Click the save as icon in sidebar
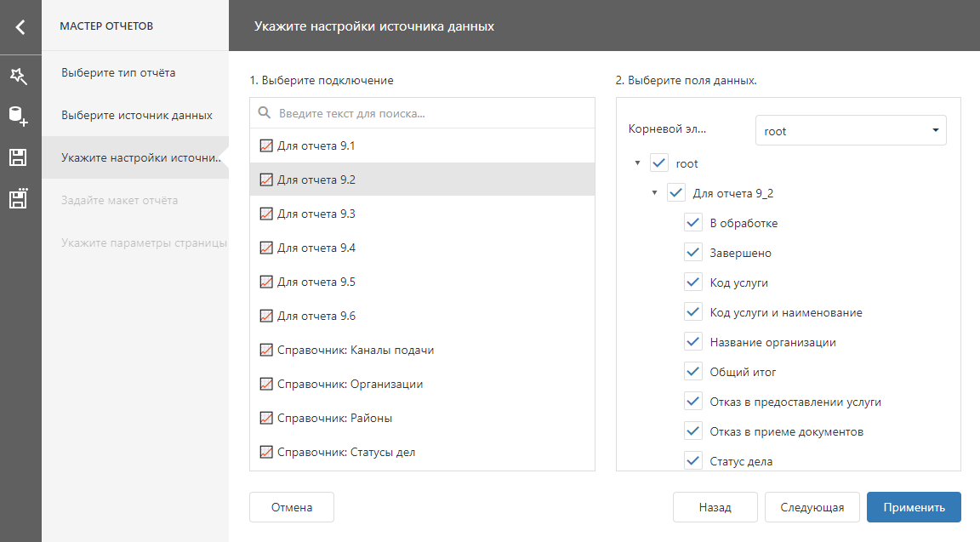 (19, 198)
